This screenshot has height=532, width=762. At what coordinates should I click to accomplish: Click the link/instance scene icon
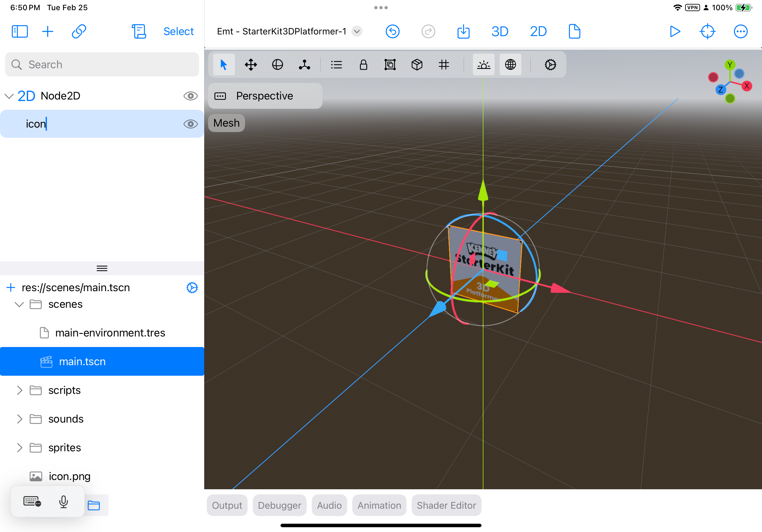79,32
